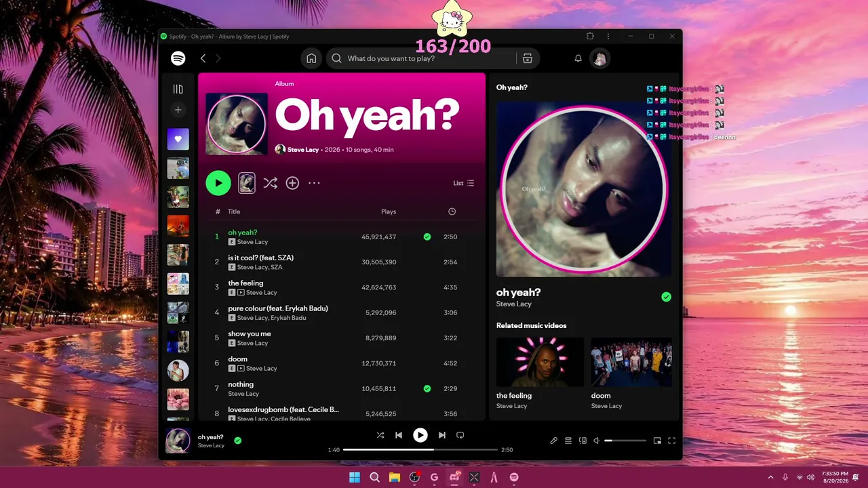The width and height of the screenshot is (868, 488).
Task: Open the three-dot title bar menu
Action: (608, 37)
